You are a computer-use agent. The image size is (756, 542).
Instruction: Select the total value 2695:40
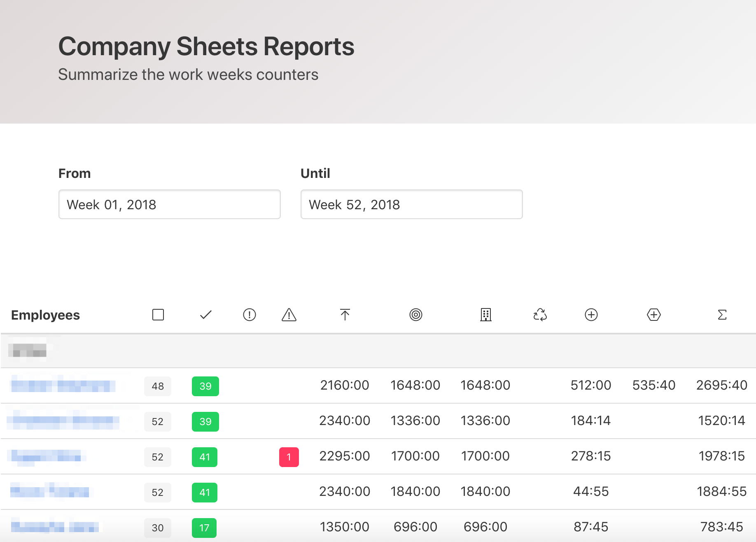[722, 385]
